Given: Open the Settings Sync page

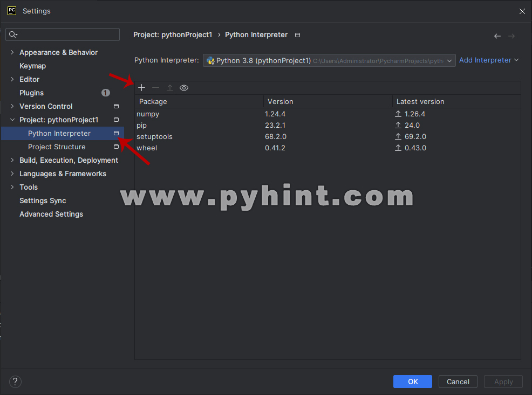Looking at the screenshot, I should point(43,200).
